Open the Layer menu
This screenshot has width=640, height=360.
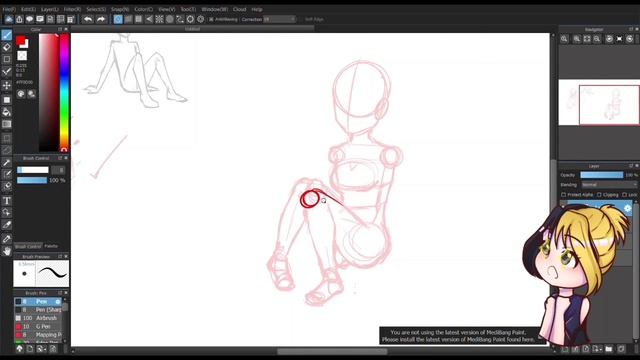[x=50, y=9]
